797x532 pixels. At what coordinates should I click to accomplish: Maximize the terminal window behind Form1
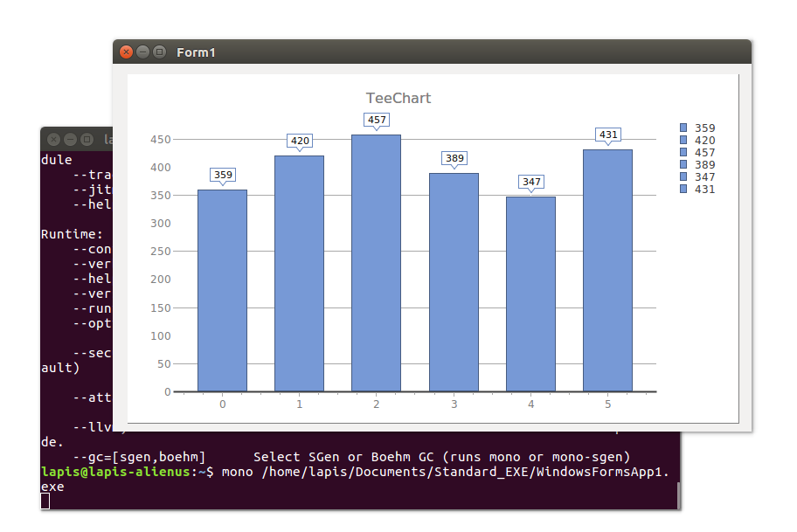click(x=87, y=139)
